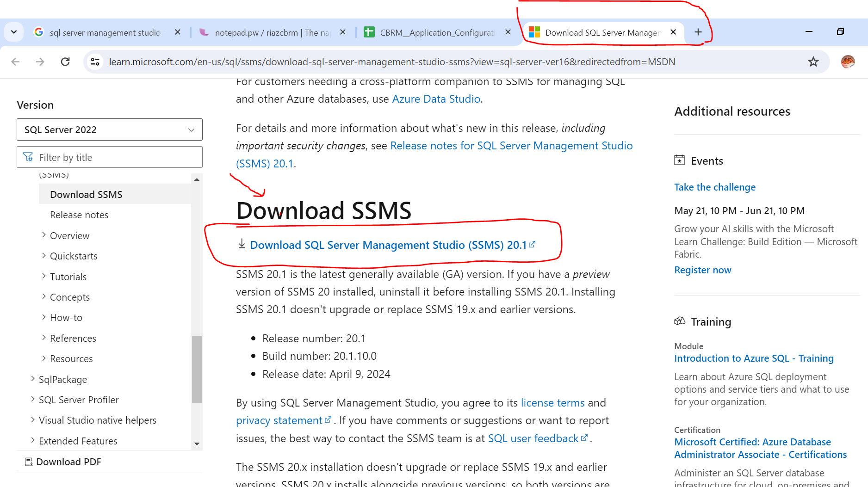Click the Events calendar icon
Viewport: 868px width, 487px height.
point(679,160)
